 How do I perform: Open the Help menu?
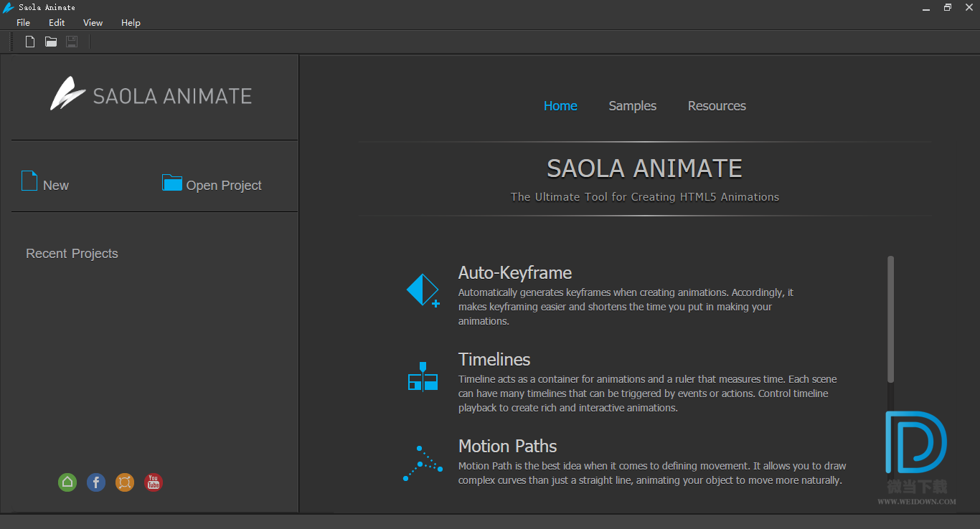131,23
